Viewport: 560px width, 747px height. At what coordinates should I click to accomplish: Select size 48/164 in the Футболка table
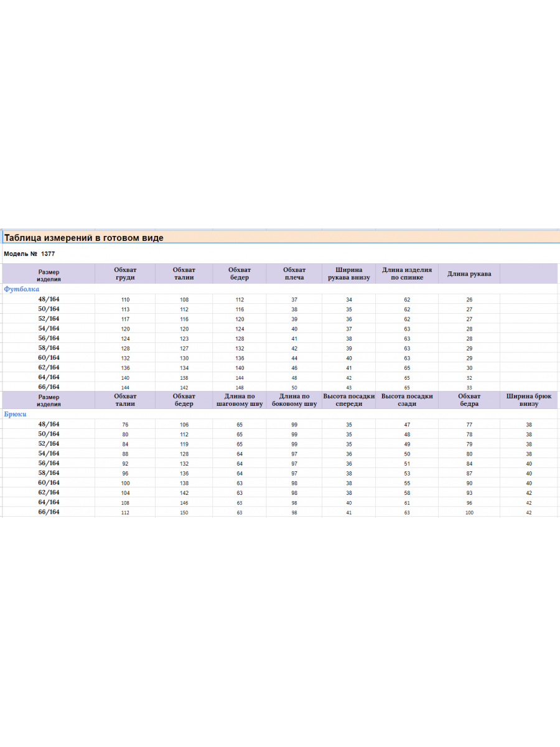coord(49,299)
